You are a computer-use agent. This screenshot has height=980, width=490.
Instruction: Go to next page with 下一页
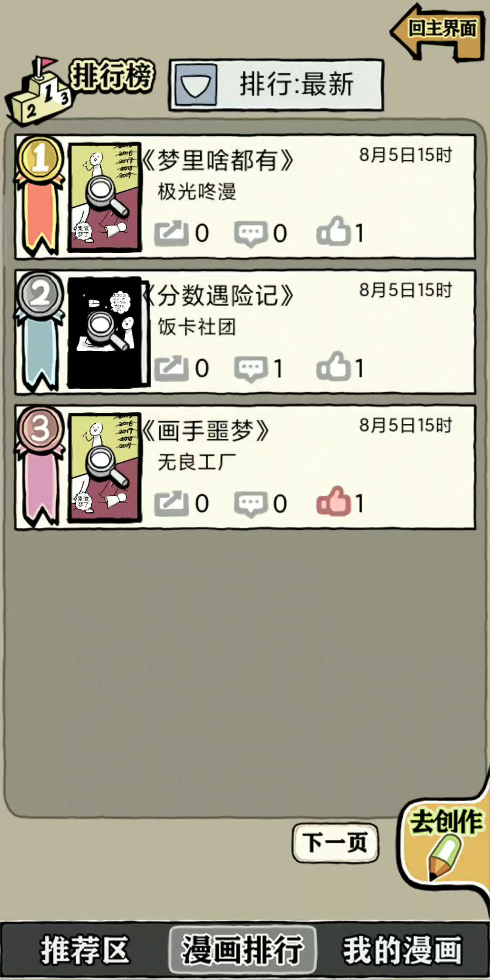(335, 843)
